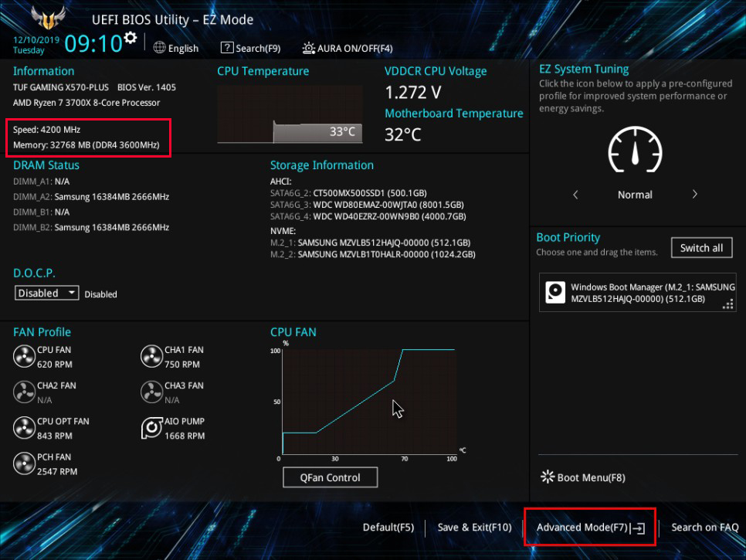Click TUF GAMING X570-PLUS model text

[x=60, y=87]
